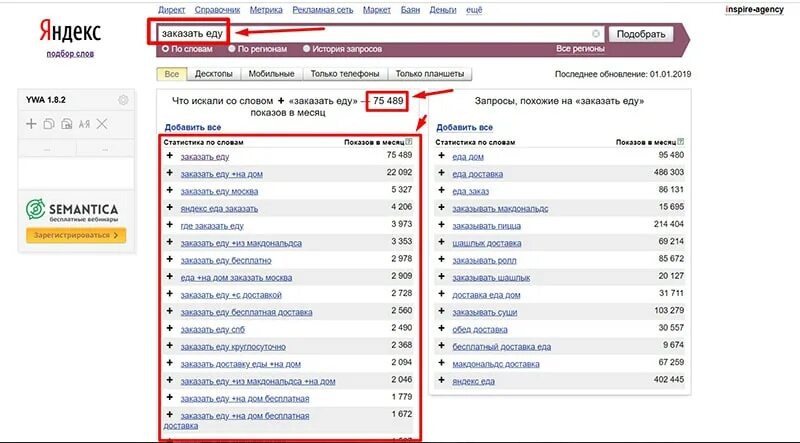Expand 'ещё' in top navigation
This screenshot has height=443, width=800.
(x=474, y=10)
